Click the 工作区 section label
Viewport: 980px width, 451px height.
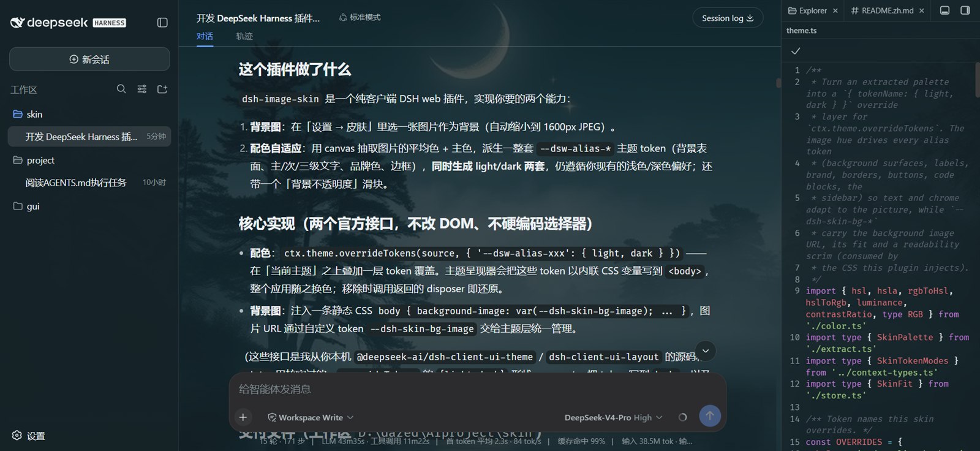[x=24, y=89]
